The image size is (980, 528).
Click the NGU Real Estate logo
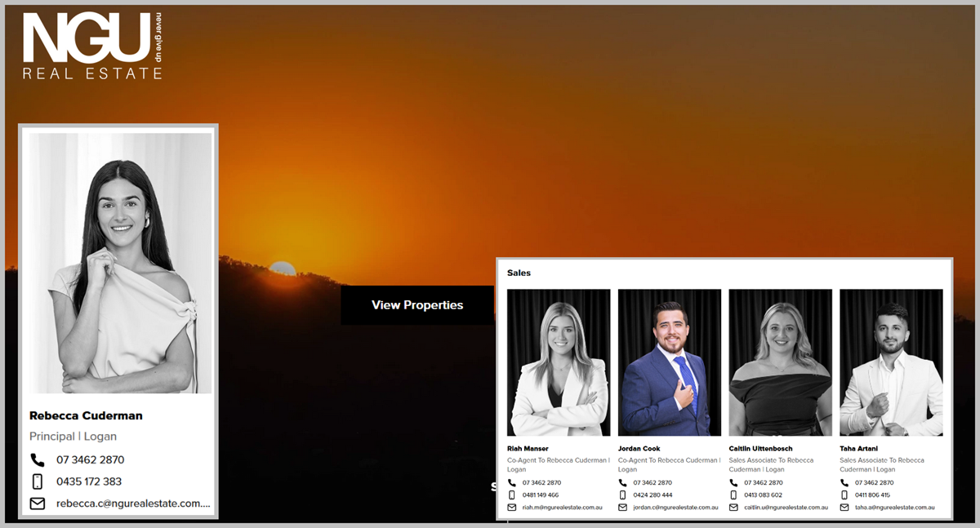91,47
